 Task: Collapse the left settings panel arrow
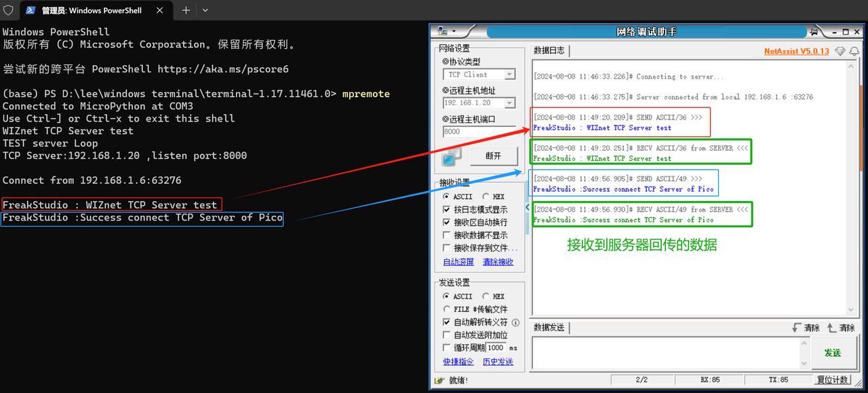pos(527,207)
